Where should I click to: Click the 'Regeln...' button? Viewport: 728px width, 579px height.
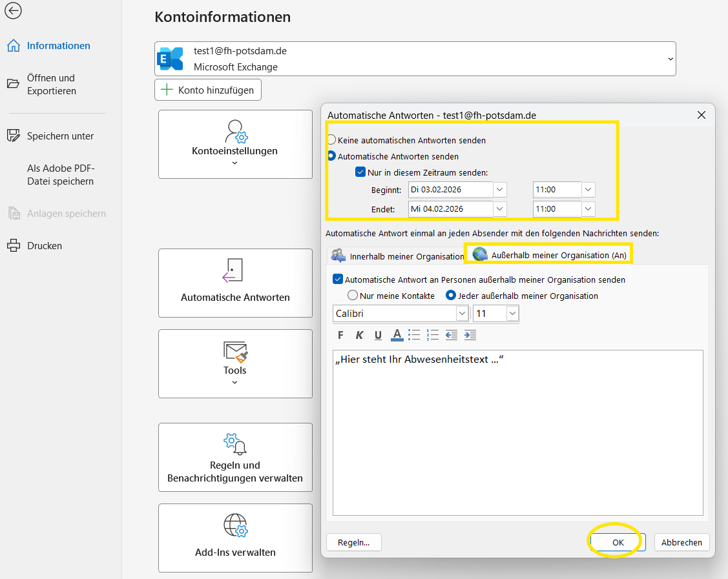click(353, 542)
